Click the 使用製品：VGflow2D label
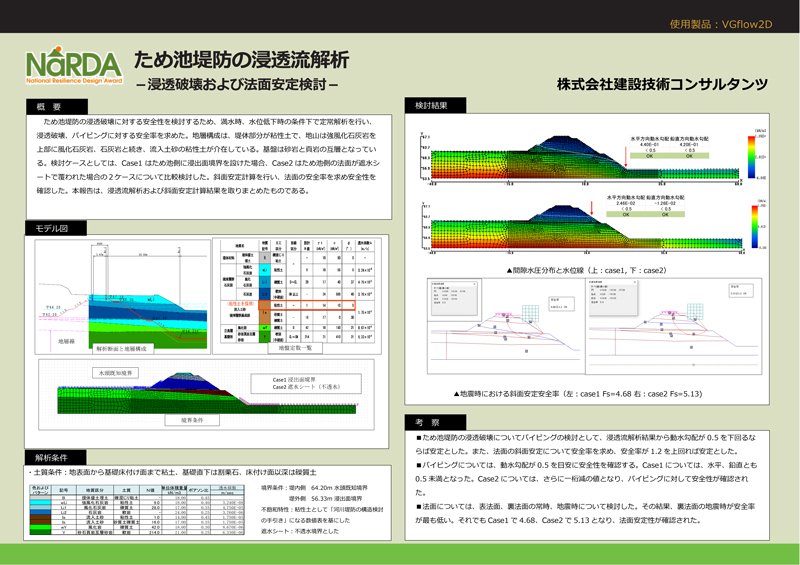Viewport: 800px width, 565px height. [721, 24]
